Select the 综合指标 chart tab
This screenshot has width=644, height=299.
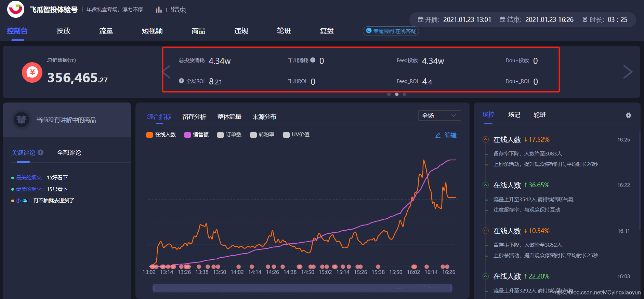tap(159, 117)
